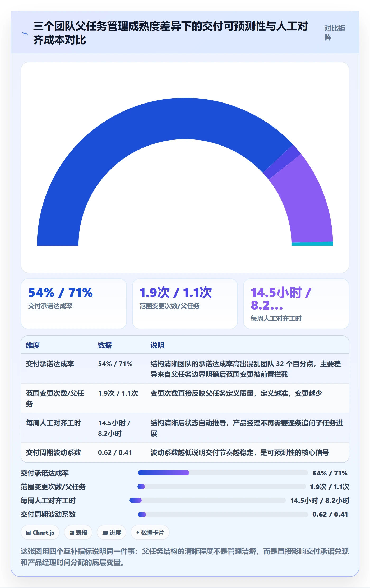Screen dimensions: 370x588
Task: Click the 对比矩阵 badge in header
Action: (x=335, y=33)
